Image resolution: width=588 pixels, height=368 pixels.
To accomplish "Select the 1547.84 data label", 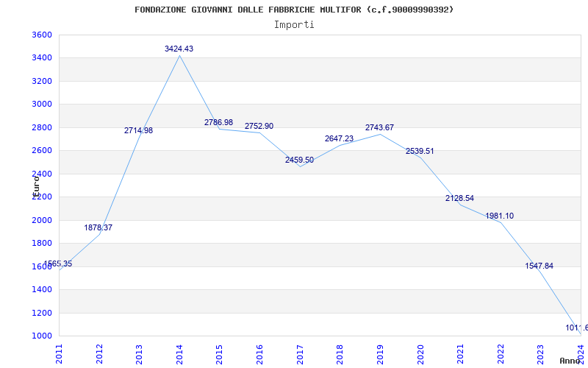I will (539, 266).
